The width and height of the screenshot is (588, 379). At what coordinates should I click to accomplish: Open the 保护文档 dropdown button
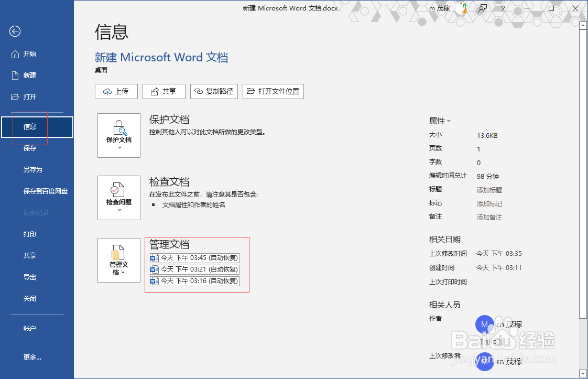(119, 135)
